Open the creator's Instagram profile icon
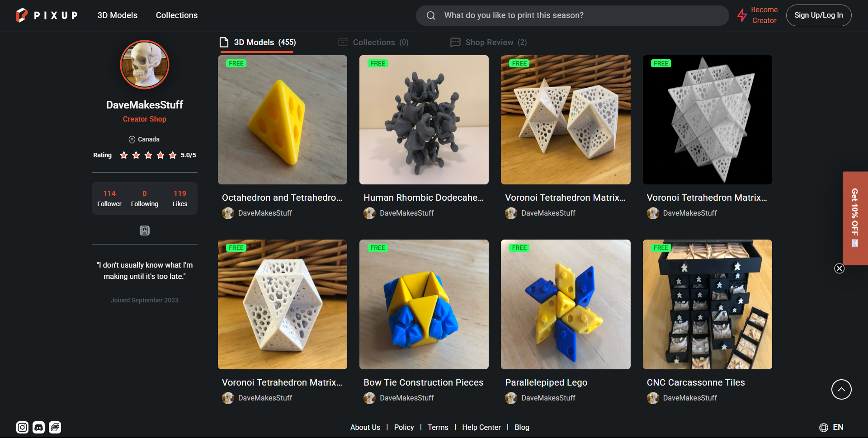This screenshot has width=868, height=438. click(22, 427)
